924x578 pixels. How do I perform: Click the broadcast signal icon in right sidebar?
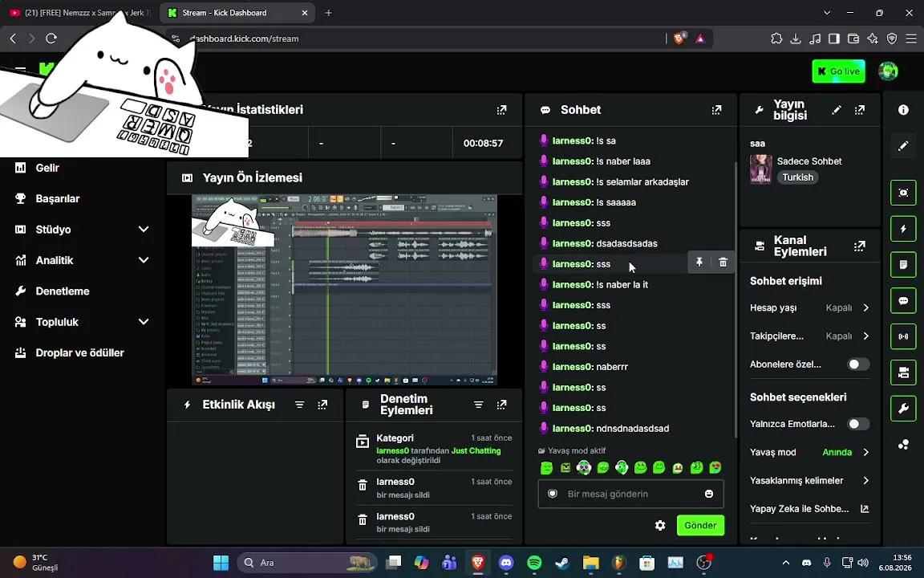[x=903, y=337]
